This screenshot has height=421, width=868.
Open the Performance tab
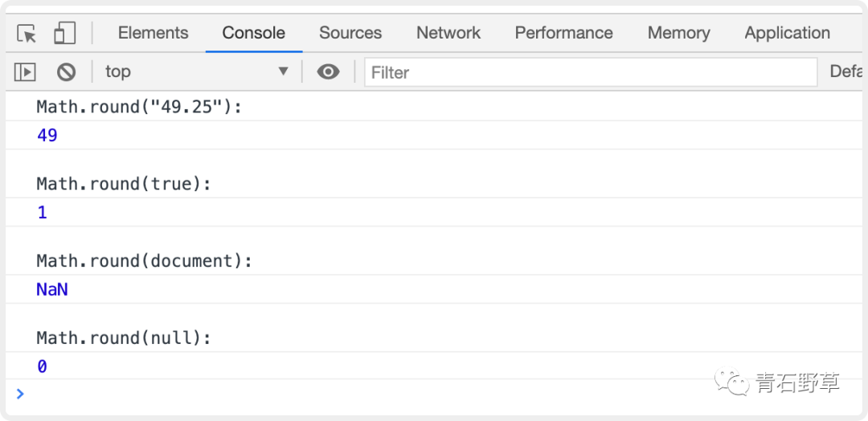563,33
